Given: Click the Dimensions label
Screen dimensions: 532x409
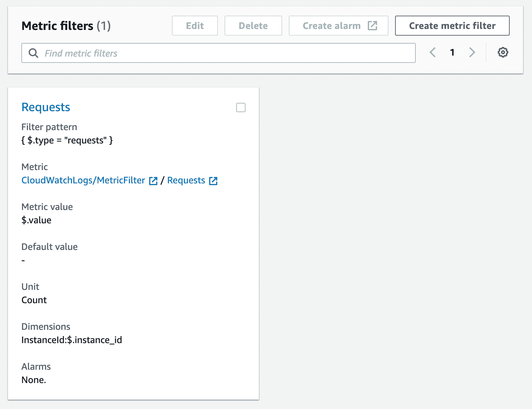Looking at the screenshot, I should pyautogui.click(x=46, y=327).
